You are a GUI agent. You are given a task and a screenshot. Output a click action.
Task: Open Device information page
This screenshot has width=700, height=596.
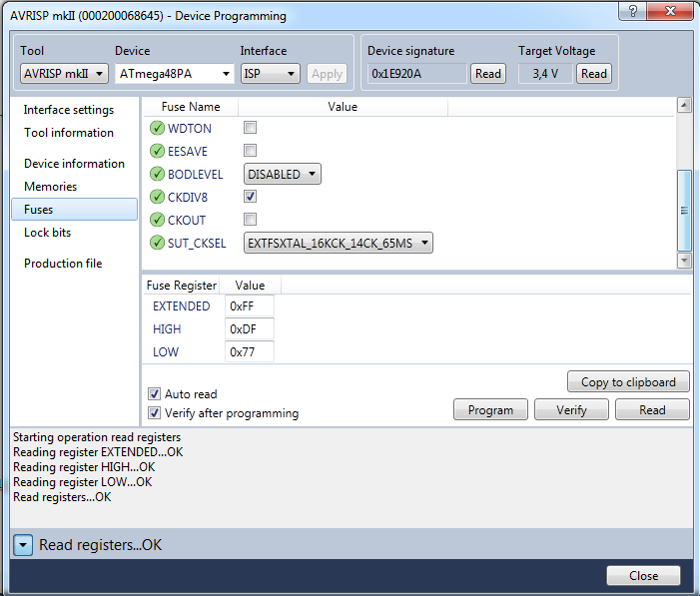click(74, 164)
